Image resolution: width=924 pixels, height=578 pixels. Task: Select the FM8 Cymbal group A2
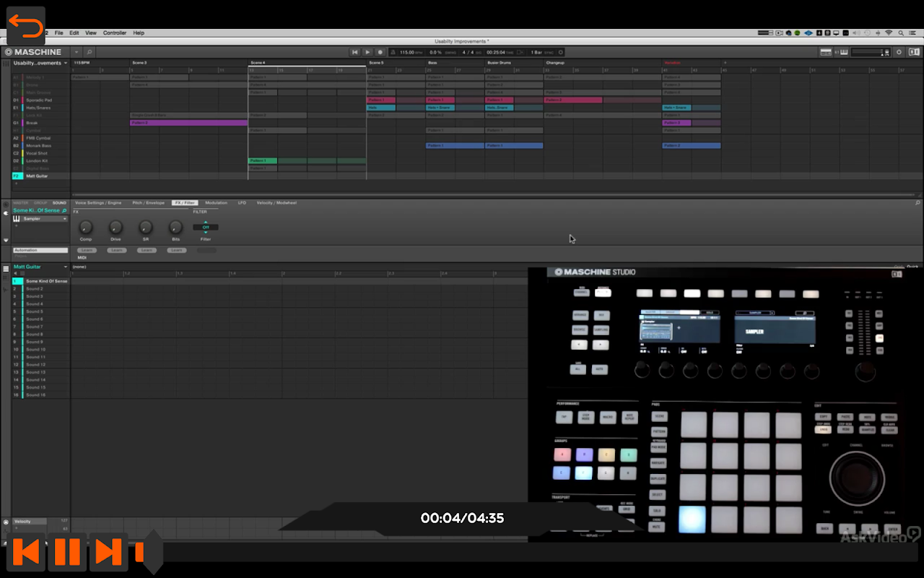41,138
